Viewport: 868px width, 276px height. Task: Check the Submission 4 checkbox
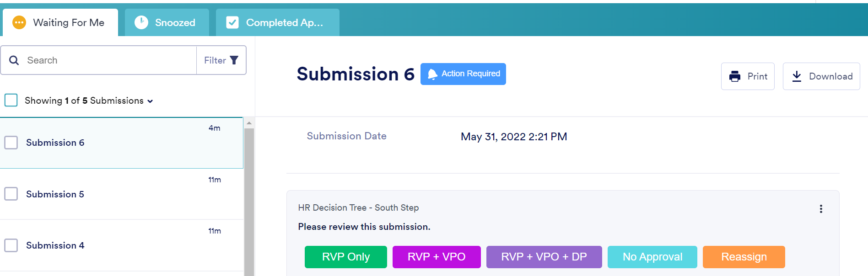(11, 245)
